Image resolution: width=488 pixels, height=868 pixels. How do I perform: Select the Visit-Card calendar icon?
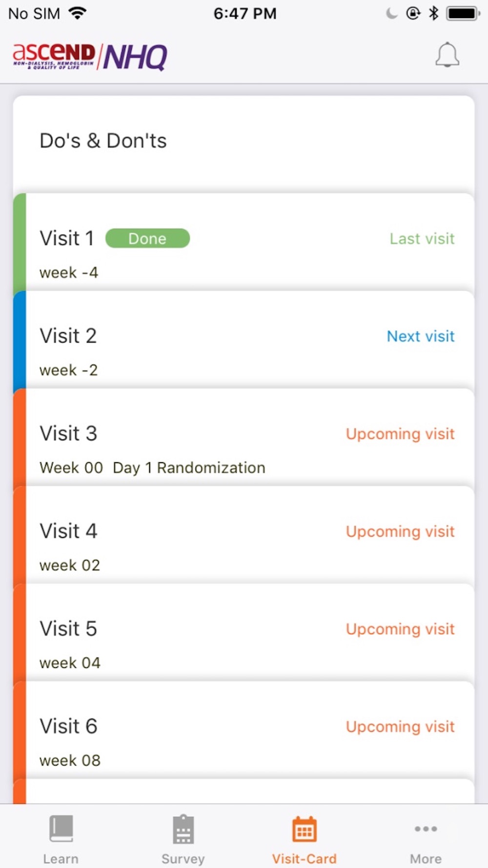pyautogui.click(x=305, y=829)
